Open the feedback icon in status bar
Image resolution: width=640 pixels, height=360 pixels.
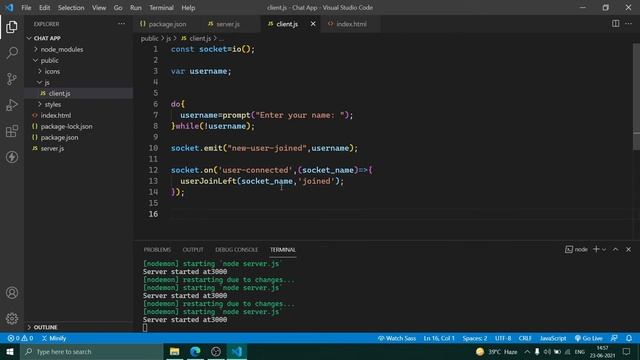(x=614, y=338)
